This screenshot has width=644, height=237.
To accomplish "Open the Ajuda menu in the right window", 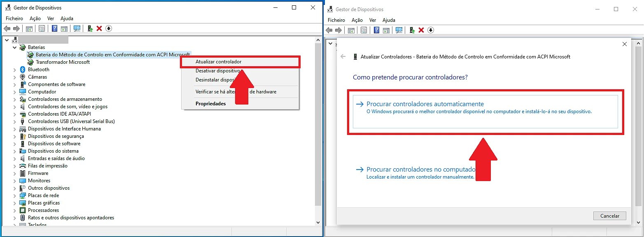I will (x=389, y=20).
